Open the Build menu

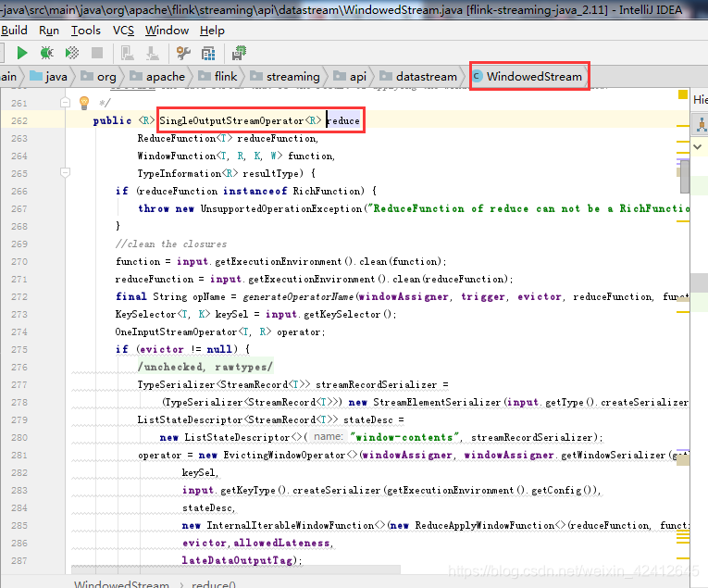14,31
